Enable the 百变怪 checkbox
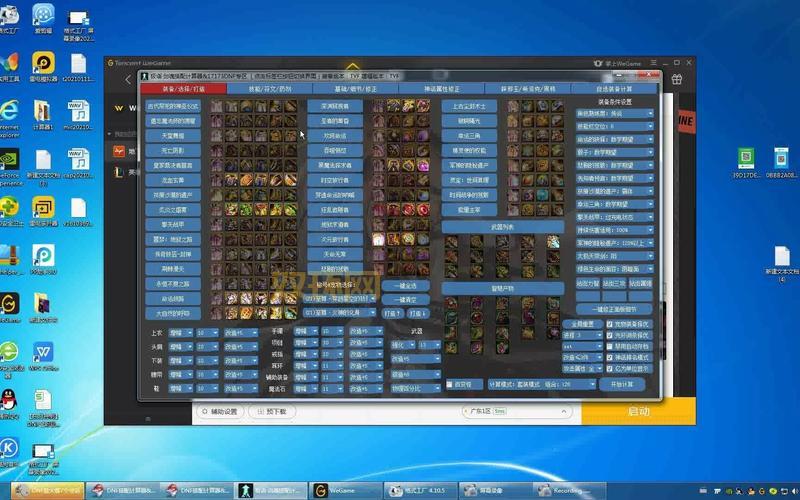This screenshot has height=500, width=800. tap(449, 384)
